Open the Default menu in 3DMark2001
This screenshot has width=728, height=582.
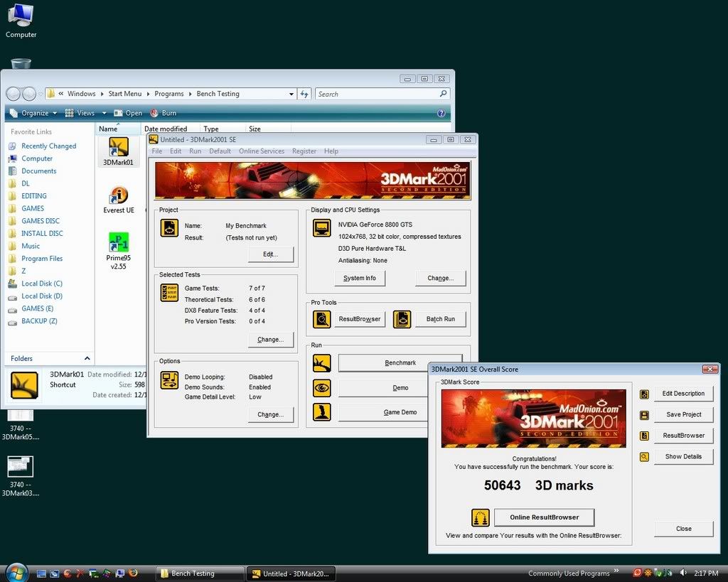220,151
